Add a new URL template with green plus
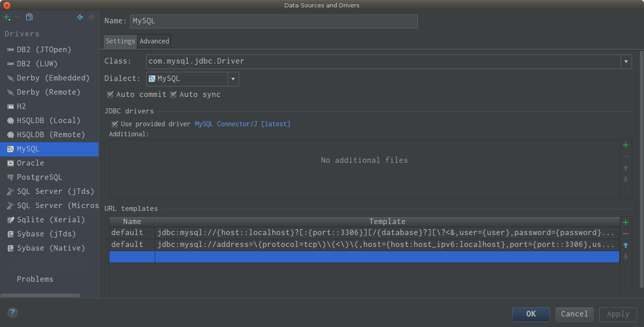644x327 pixels. click(626, 223)
